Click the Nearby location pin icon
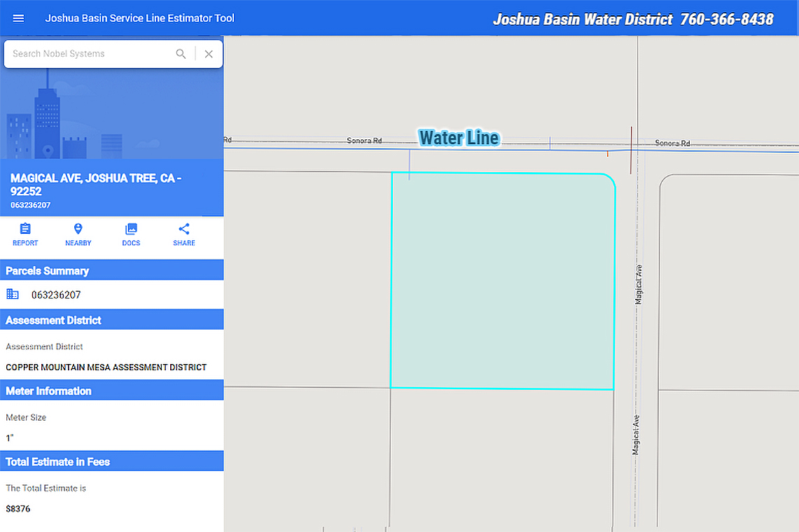This screenshot has height=532, width=799. [x=78, y=229]
